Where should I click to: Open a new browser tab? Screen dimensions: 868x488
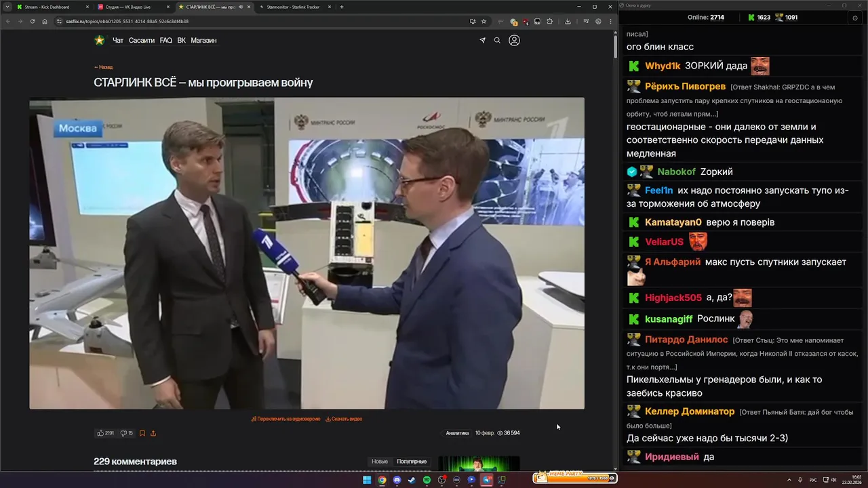[341, 7]
